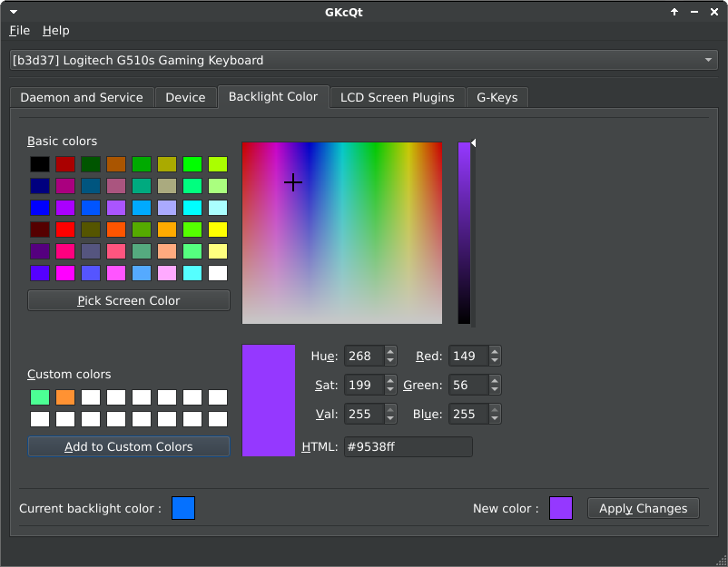Click the Val input field showing 255
This screenshot has height=567, width=728.
click(365, 414)
